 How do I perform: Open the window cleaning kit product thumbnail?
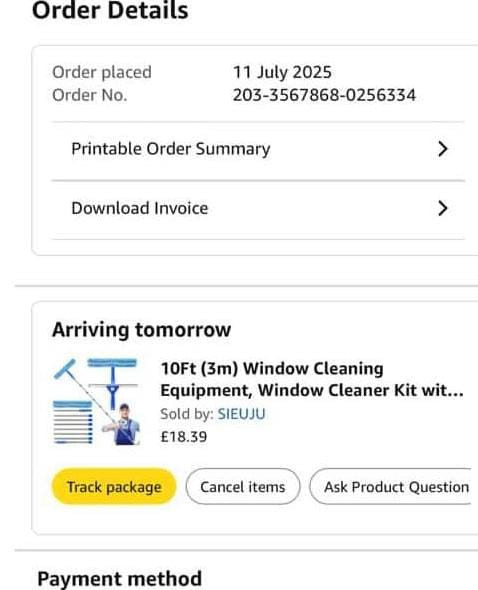coord(96,401)
